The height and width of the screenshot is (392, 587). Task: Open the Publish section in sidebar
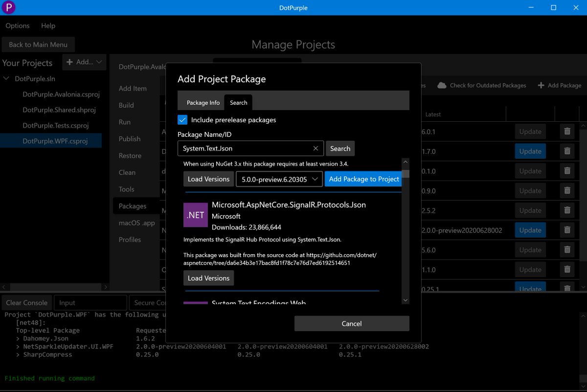130,139
